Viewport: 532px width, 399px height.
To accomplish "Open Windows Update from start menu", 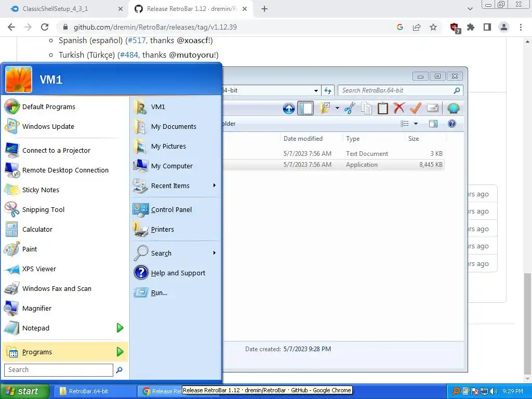I will tap(64, 126).
